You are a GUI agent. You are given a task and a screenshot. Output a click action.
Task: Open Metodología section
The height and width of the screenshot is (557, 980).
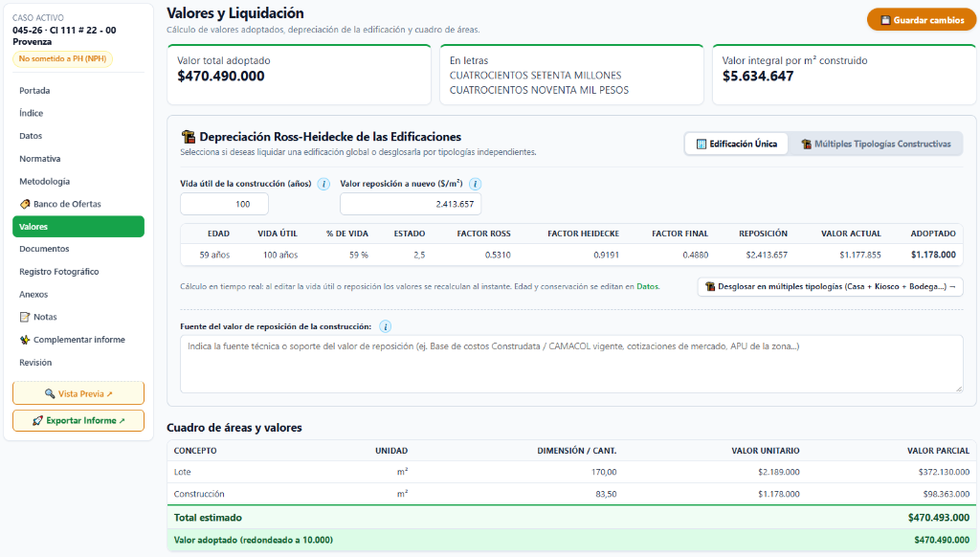(x=78, y=181)
